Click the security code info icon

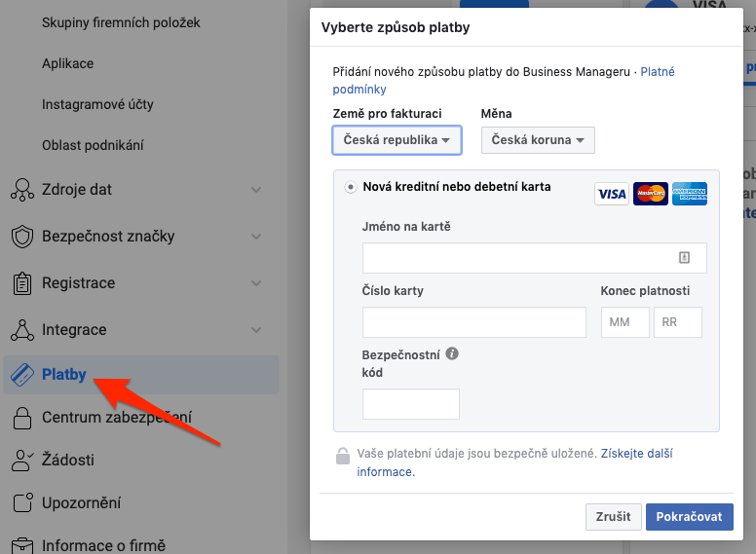[452, 354]
